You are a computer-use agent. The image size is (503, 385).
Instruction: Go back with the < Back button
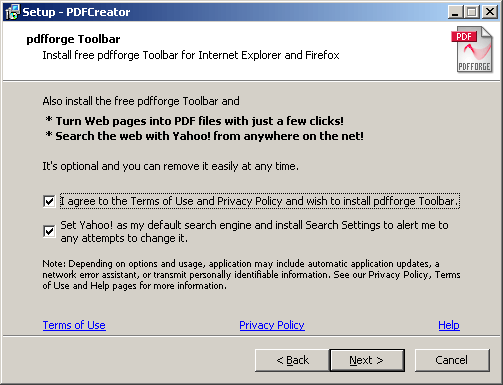(x=292, y=360)
